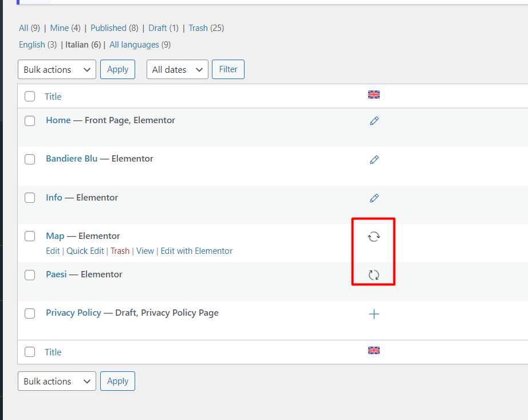Open the Paesi page title link
Viewport: 528px width, 420px height.
[x=56, y=274]
